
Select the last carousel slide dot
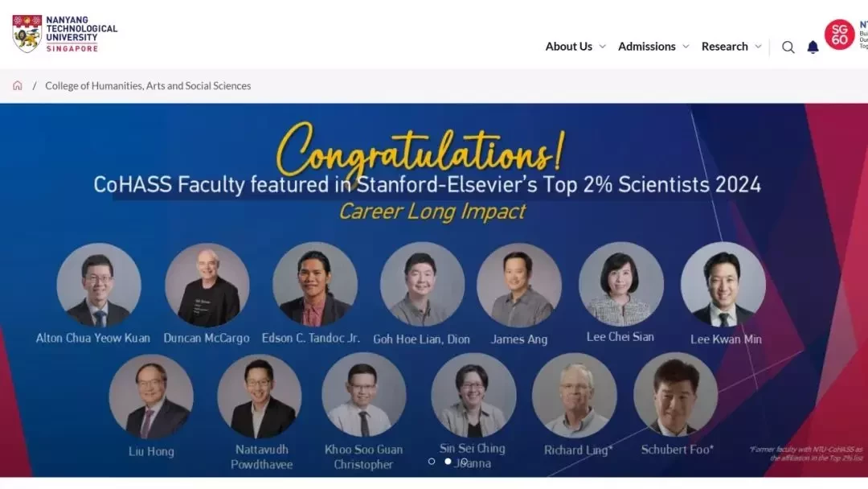[464, 462]
